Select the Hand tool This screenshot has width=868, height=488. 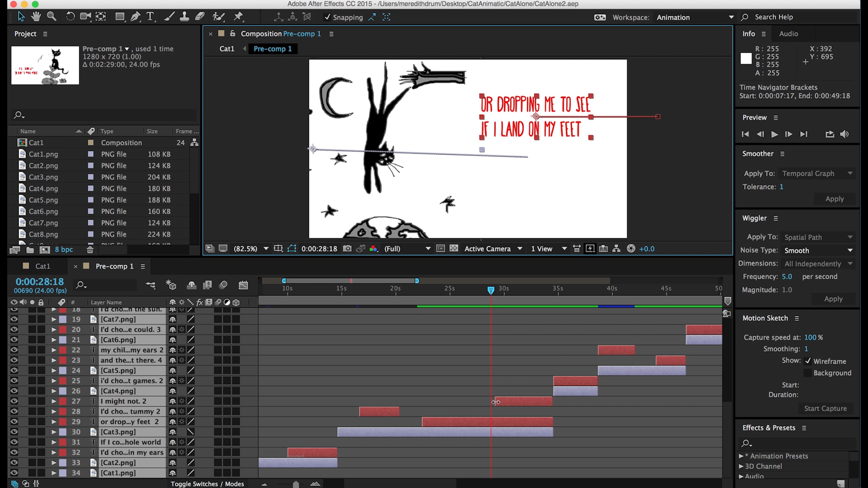pyautogui.click(x=36, y=17)
